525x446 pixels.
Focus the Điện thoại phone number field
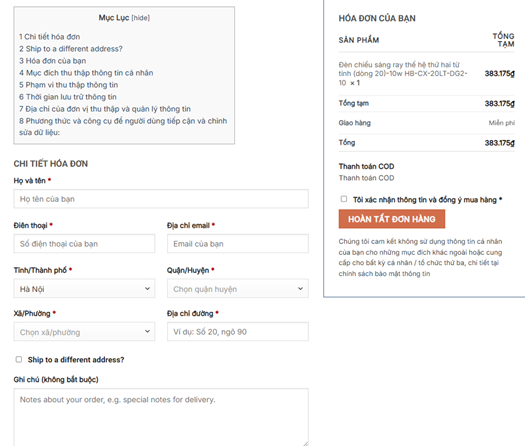pyautogui.click(x=84, y=243)
